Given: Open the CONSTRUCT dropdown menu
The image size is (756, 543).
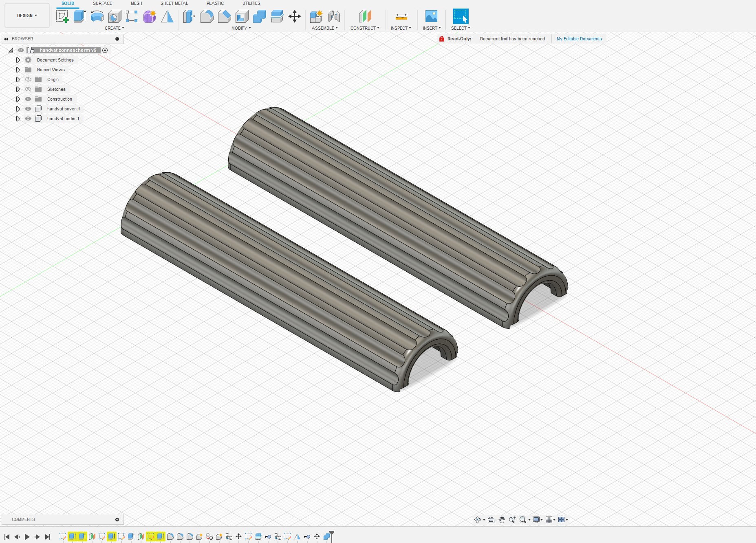Looking at the screenshot, I should pyautogui.click(x=365, y=28).
